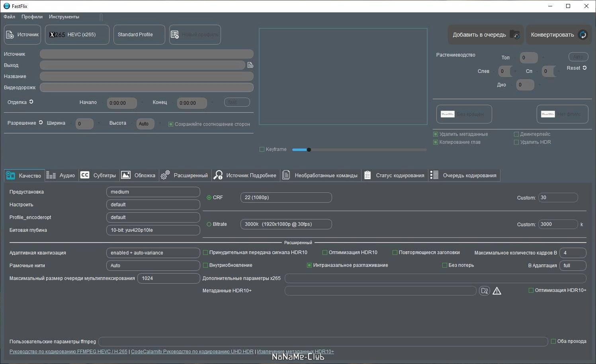
Task: Click the Нет флипа flip button
Action: pyautogui.click(x=563, y=114)
